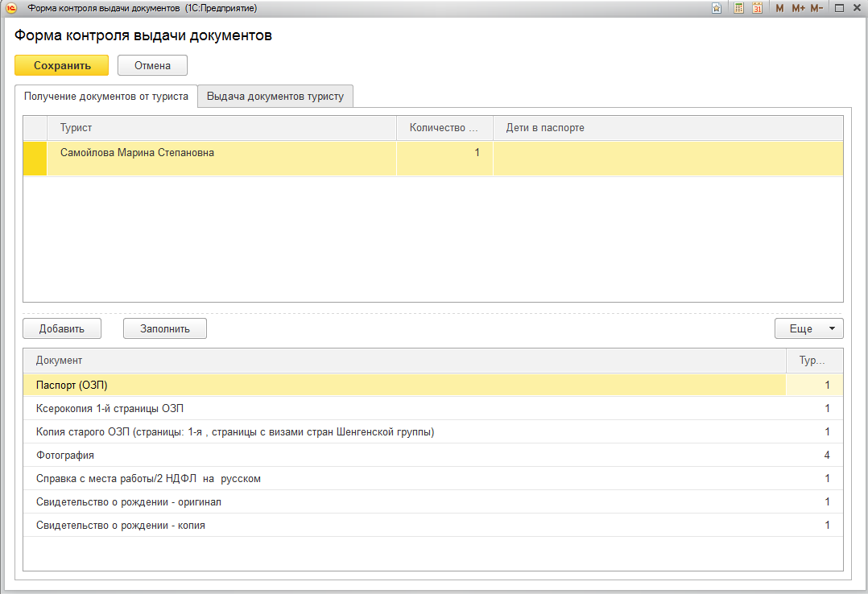The image size is (868, 594).
Task: Select Ксерокопия 1-й страницы ОЗП row
Action: click(x=433, y=409)
